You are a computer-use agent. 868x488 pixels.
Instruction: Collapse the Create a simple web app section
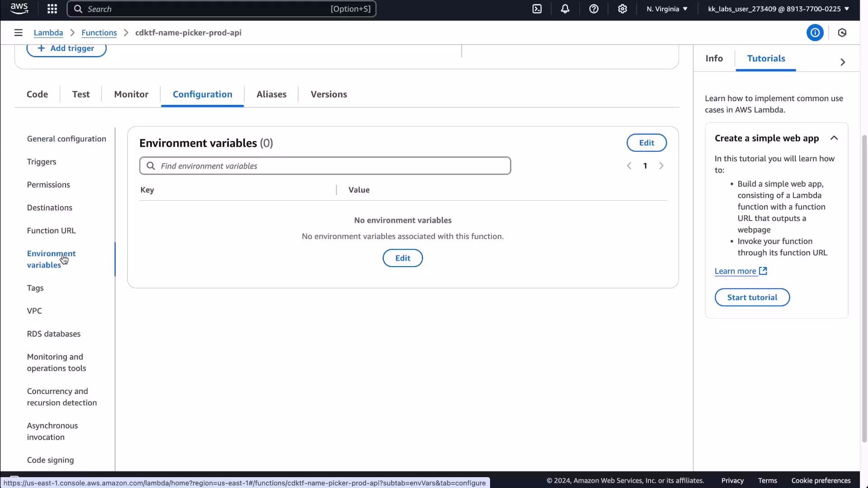click(x=834, y=138)
